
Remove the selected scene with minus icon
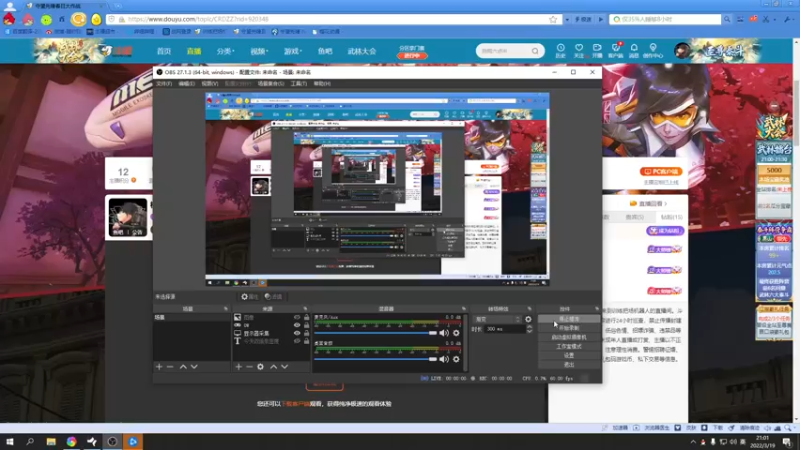[170, 366]
